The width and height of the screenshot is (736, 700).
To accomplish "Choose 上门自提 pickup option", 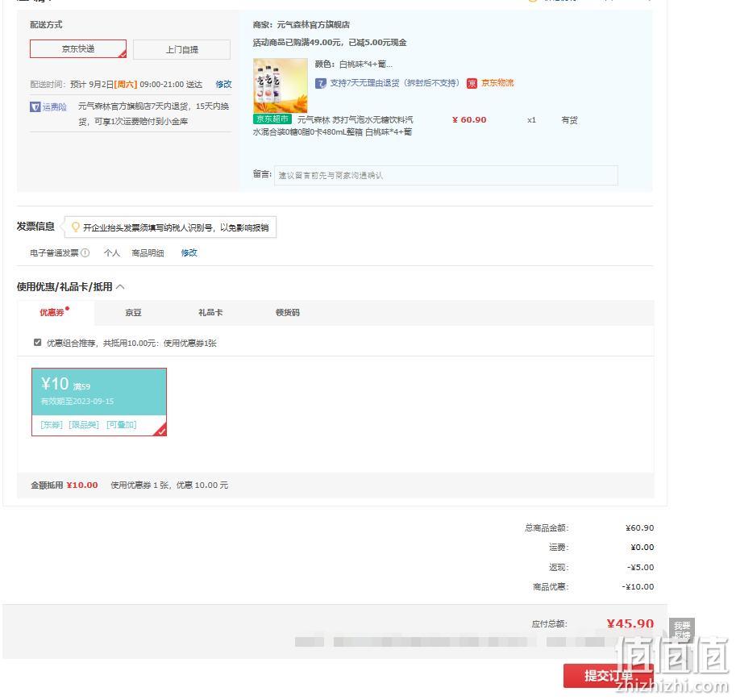I will tap(181, 49).
